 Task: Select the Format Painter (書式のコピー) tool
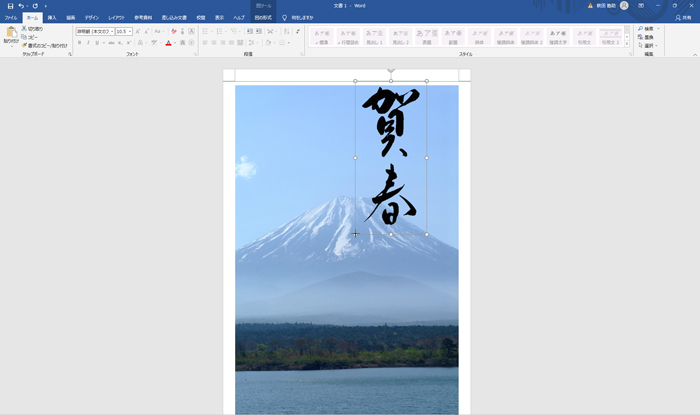(x=24, y=45)
